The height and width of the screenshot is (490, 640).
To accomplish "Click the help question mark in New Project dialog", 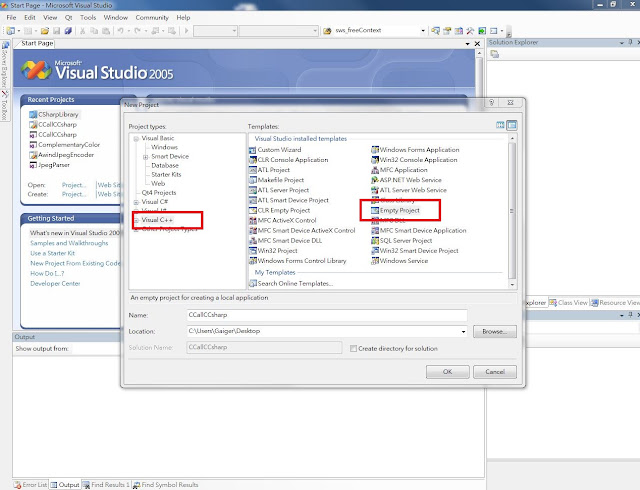I will pyautogui.click(x=491, y=102).
